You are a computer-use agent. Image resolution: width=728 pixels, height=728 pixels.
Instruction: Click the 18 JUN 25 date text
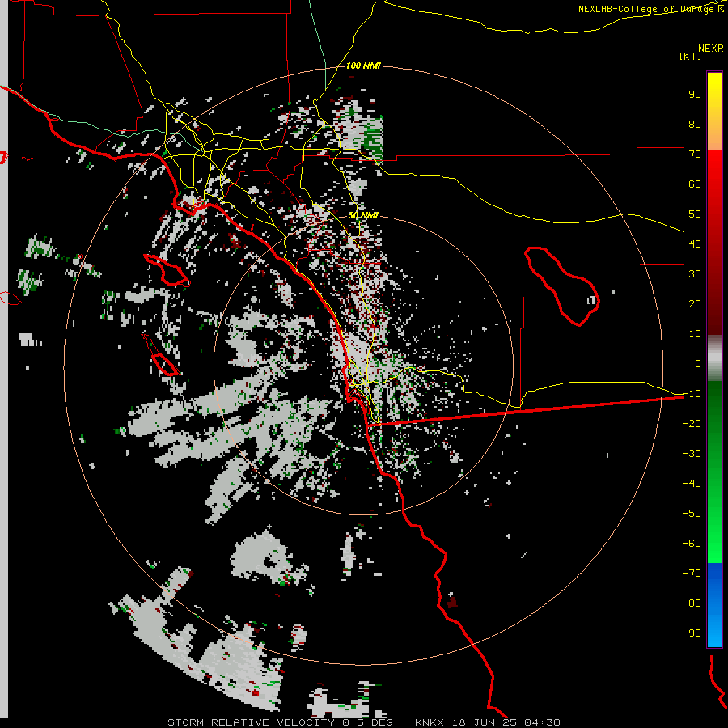(484, 722)
